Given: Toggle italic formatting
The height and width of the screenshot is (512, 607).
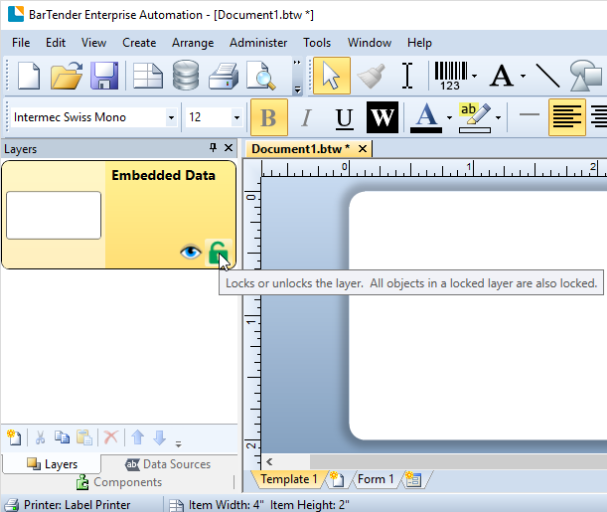Looking at the screenshot, I should pos(306,118).
